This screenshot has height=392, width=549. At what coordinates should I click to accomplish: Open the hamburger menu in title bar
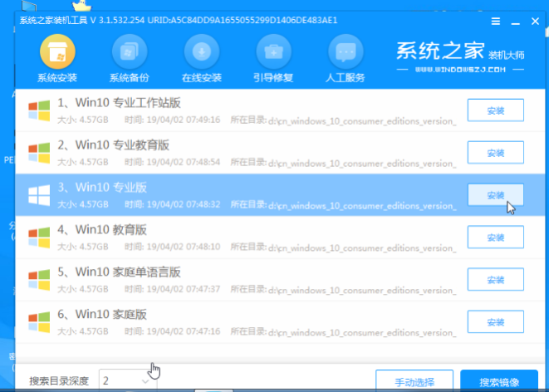click(x=496, y=22)
